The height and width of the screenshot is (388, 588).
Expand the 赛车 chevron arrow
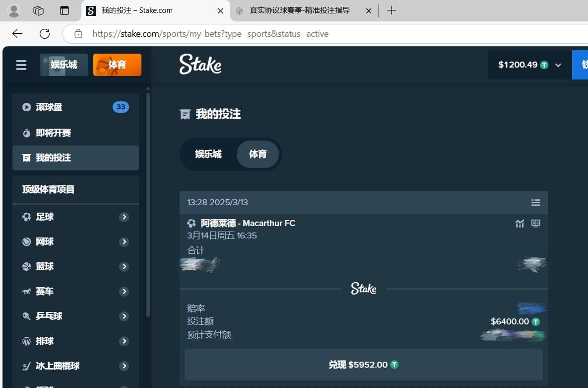[x=124, y=291]
